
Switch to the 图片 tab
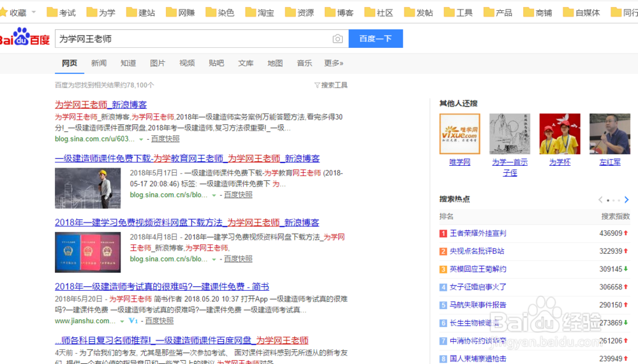click(158, 63)
